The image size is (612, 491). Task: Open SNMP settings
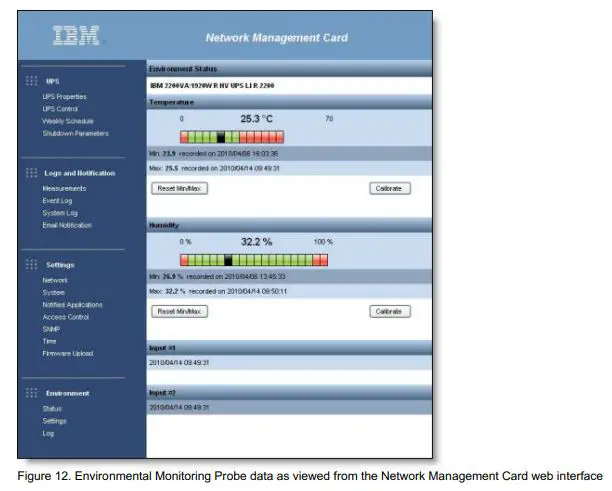click(x=51, y=329)
